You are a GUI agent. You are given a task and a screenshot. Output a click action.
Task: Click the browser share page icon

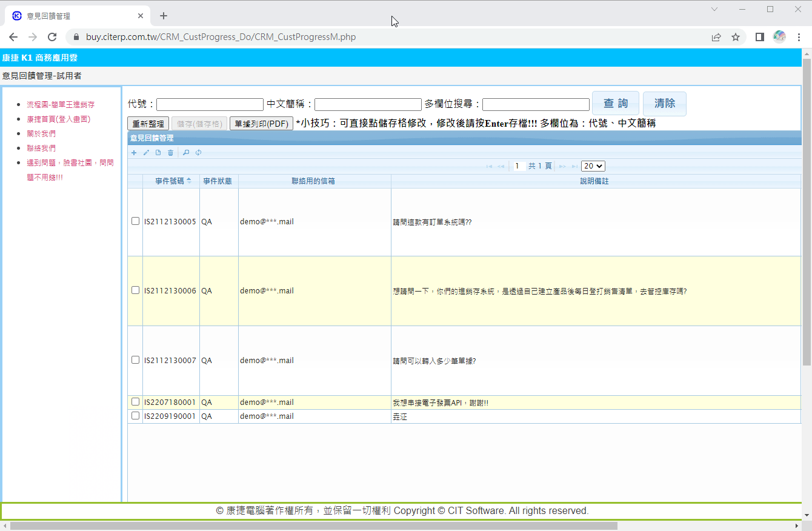click(716, 37)
